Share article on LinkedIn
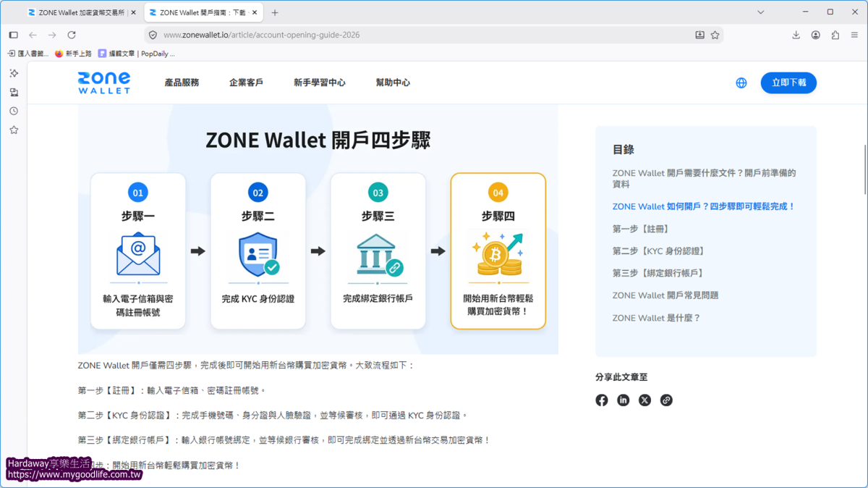 point(624,400)
